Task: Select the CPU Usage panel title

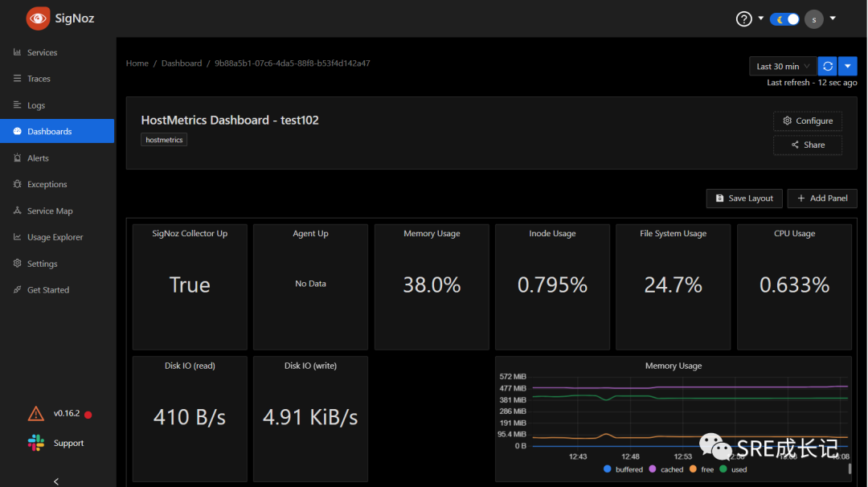Action: pos(794,234)
